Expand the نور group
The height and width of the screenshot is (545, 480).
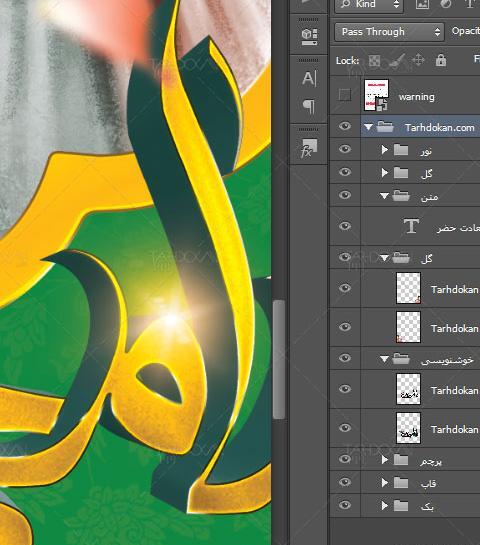(384, 150)
